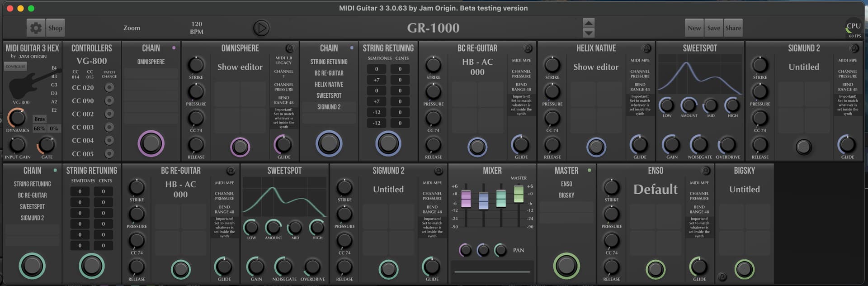Click the patch change jack beside CC 090

point(109,100)
